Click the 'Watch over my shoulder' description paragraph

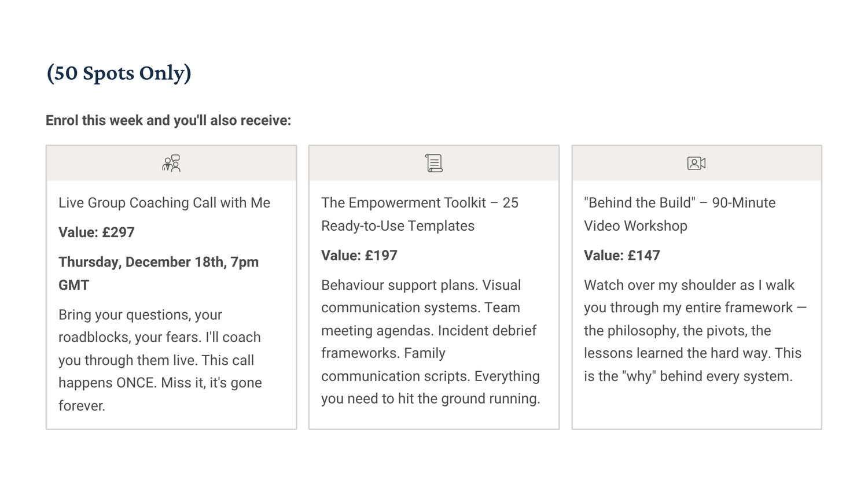click(x=695, y=331)
